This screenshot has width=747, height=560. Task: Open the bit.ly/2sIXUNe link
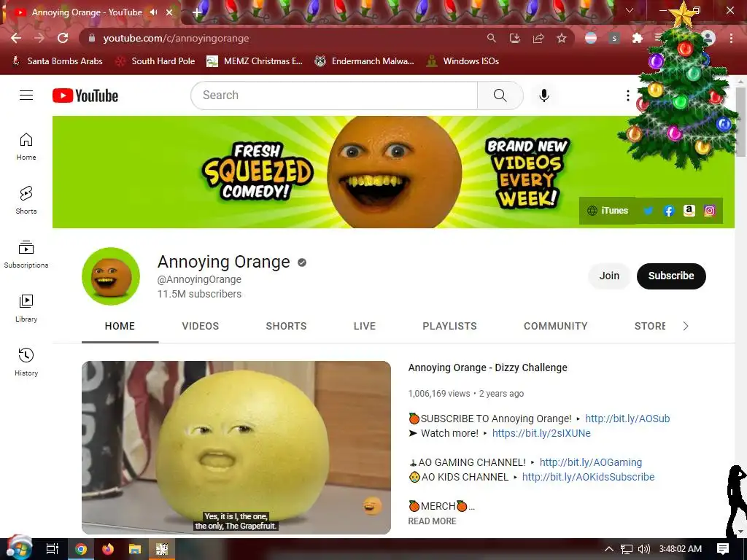pos(541,433)
